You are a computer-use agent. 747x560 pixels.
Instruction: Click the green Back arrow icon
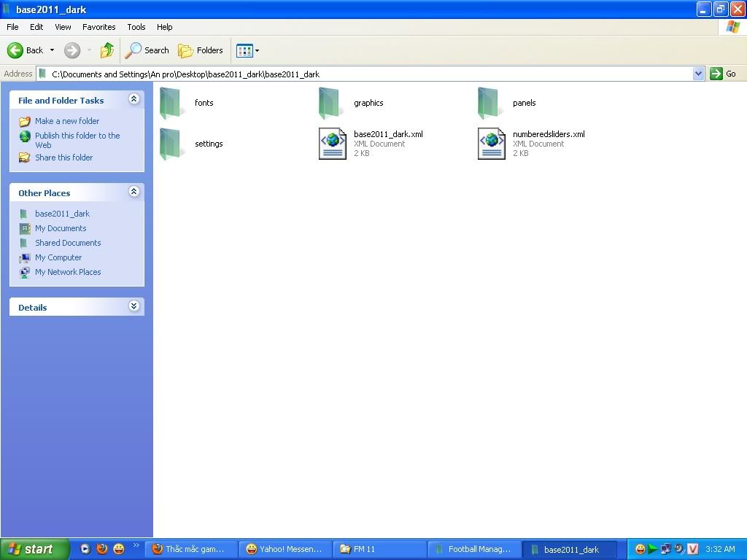15,50
